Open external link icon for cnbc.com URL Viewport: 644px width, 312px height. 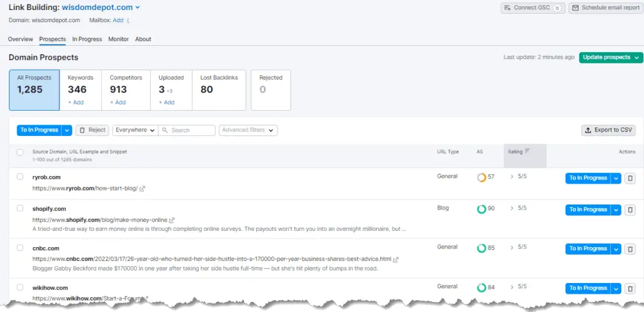pyautogui.click(x=396, y=259)
